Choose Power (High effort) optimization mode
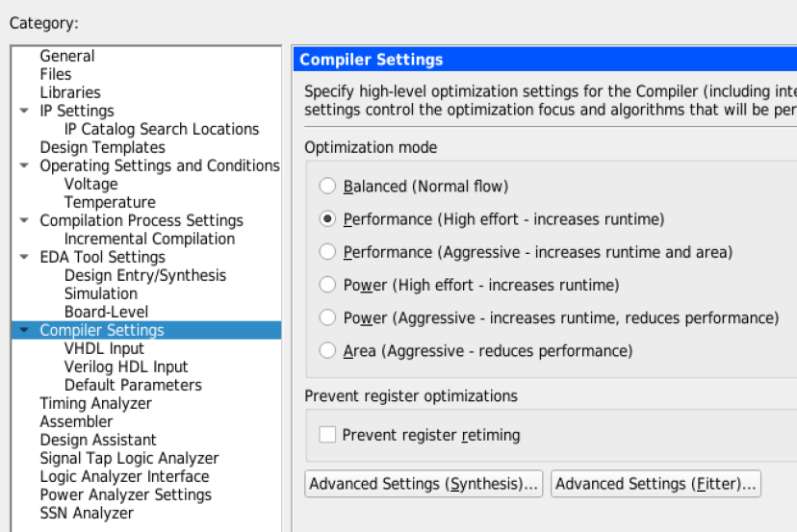Image resolution: width=797 pixels, height=532 pixels. coord(327,285)
